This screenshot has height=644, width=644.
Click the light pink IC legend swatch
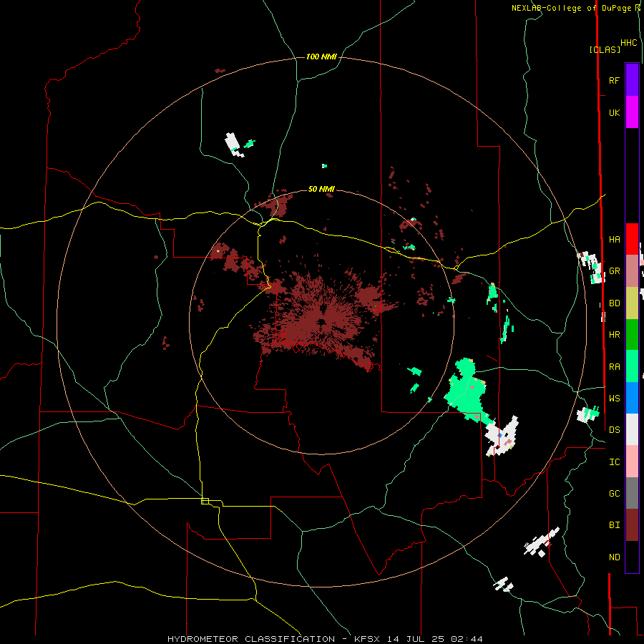click(x=632, y=462)
